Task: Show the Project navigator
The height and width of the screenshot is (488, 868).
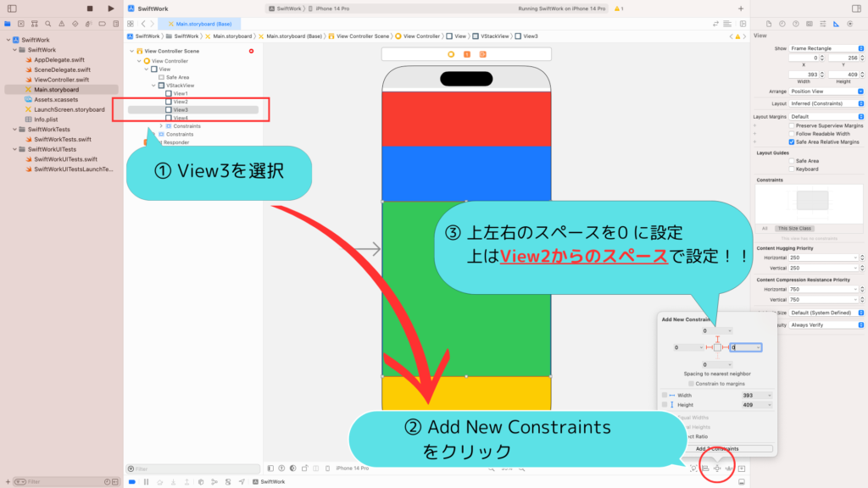Action: pyautogui.click(x=7, y=24)
